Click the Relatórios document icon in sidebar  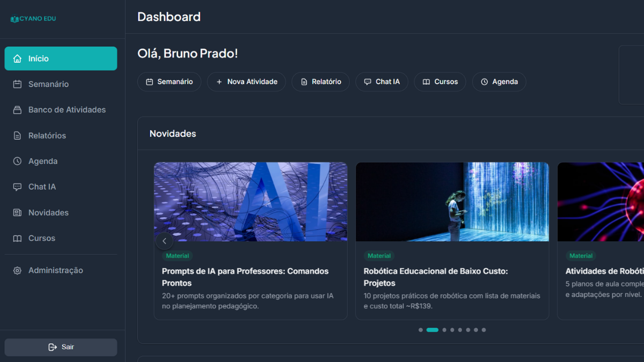coord(17,135)
